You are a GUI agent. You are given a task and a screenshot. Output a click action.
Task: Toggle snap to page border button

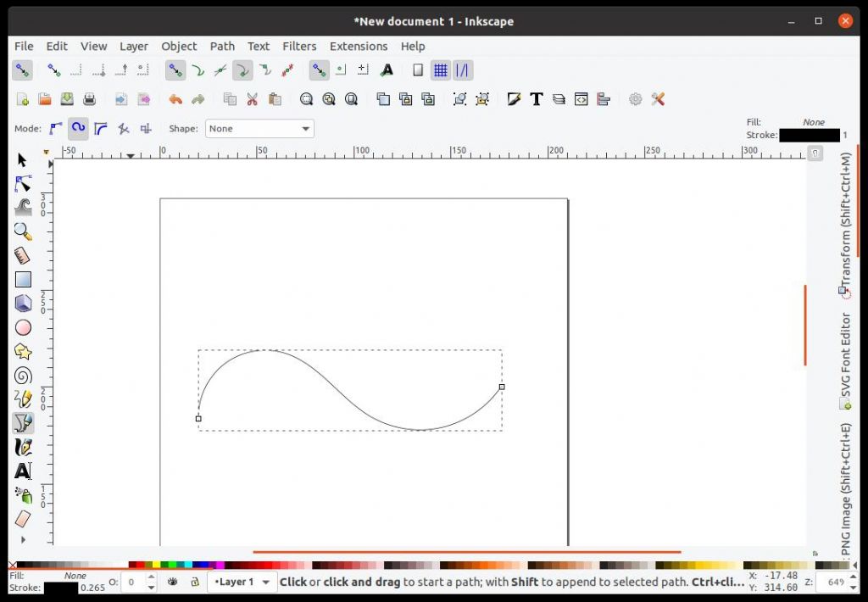click(418, 70)
